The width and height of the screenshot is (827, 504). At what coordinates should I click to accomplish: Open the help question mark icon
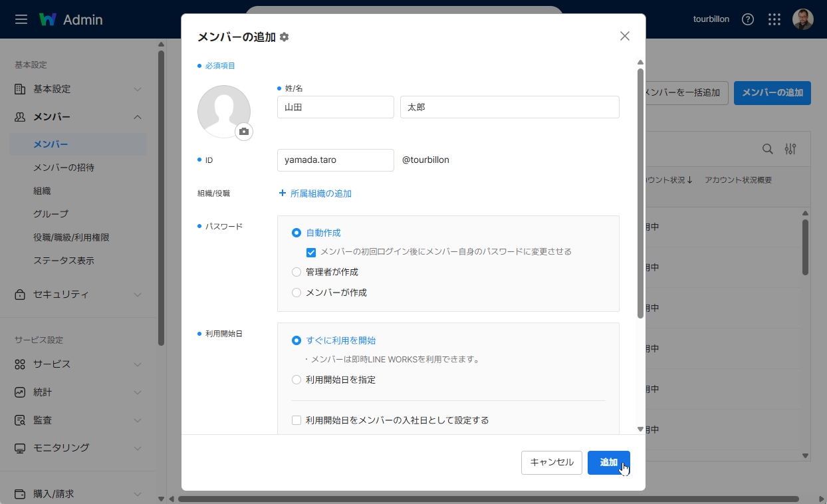pos(748,19)
